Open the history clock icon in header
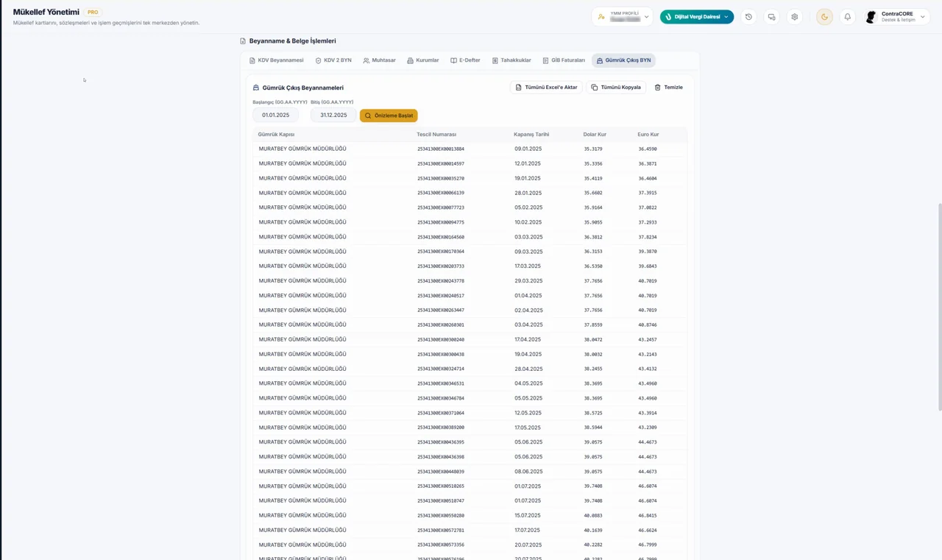 click(x=748, y=17)
